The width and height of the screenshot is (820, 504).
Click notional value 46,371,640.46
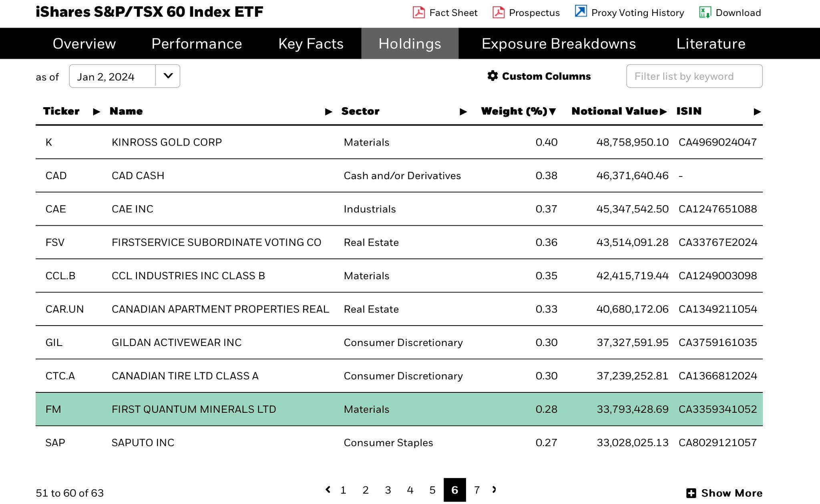(x=633, y=176)
